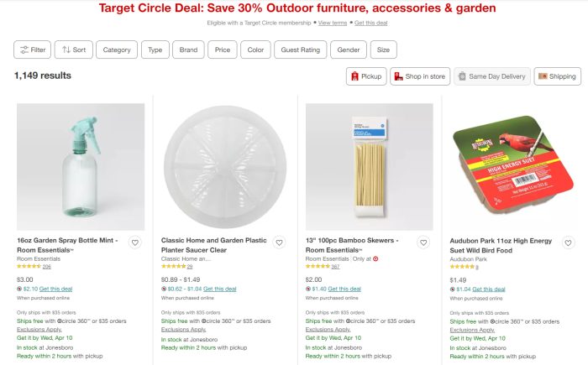588x365 pixels.
Task: Open the Filter options
Action: [x=33, y=50]
